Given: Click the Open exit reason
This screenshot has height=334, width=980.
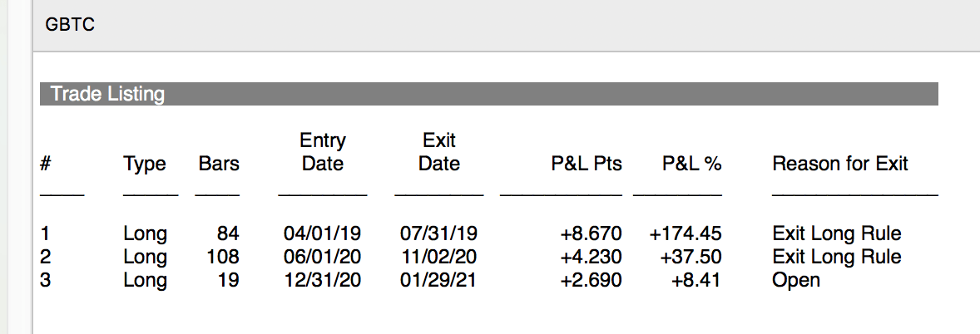Looking at the screenshot, I should 795,281.
